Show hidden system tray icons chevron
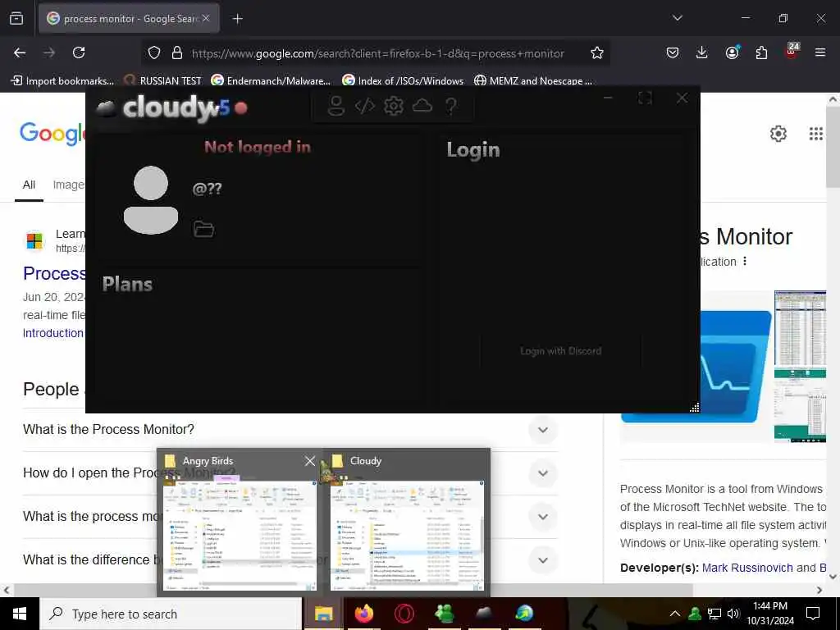Image resolution: width=840 pixels, height=630 pixels. coord(675,614)
